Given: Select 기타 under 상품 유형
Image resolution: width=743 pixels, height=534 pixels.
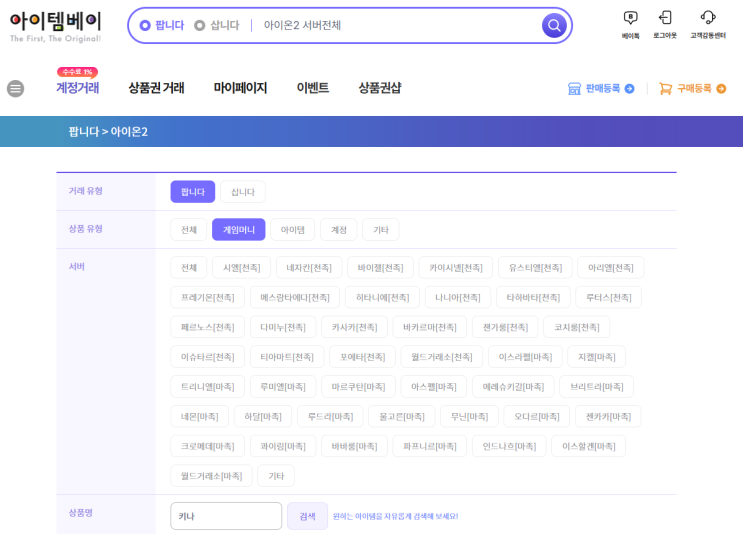Looking at the screenshot, I should (381, 230).
